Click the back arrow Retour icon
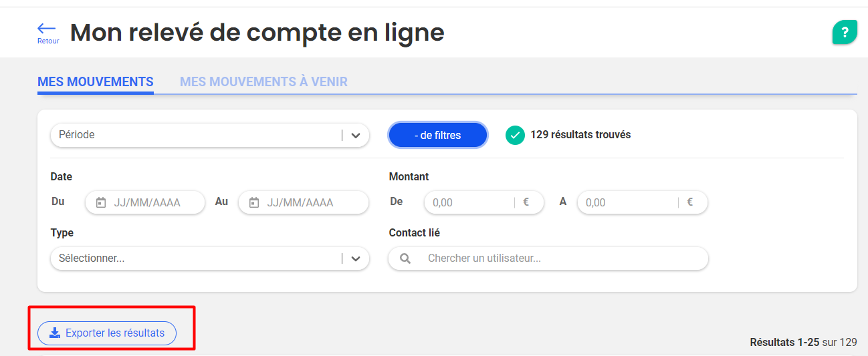 coord(47,28)
